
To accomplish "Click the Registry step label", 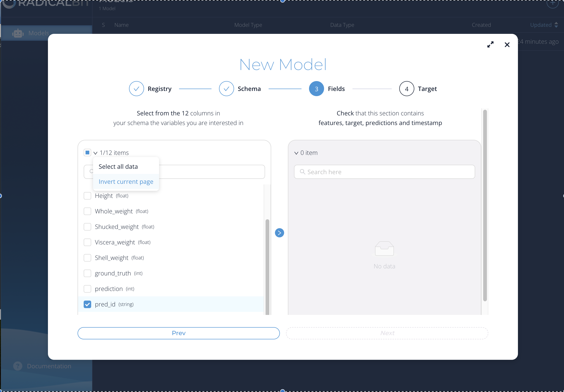I will (159, 89).
